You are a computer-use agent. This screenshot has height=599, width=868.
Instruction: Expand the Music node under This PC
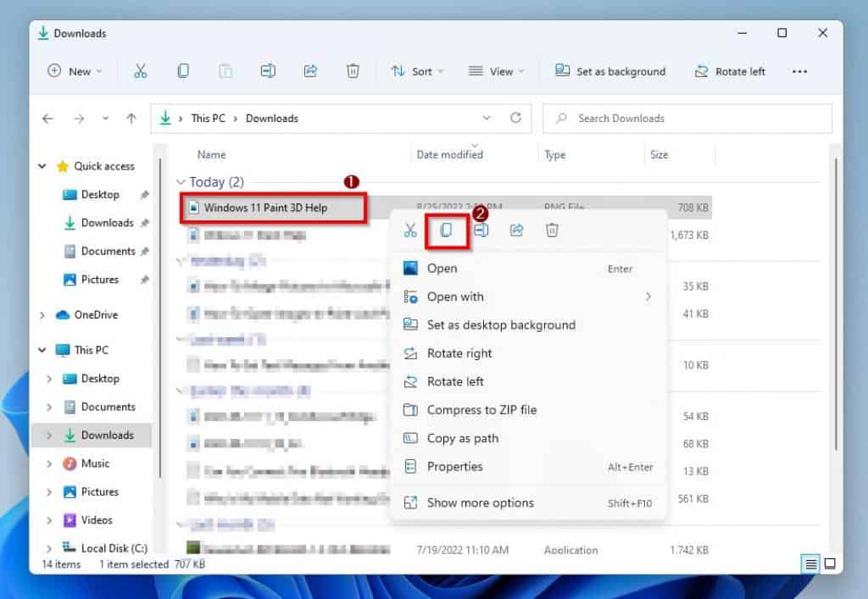tap(49, 463)
